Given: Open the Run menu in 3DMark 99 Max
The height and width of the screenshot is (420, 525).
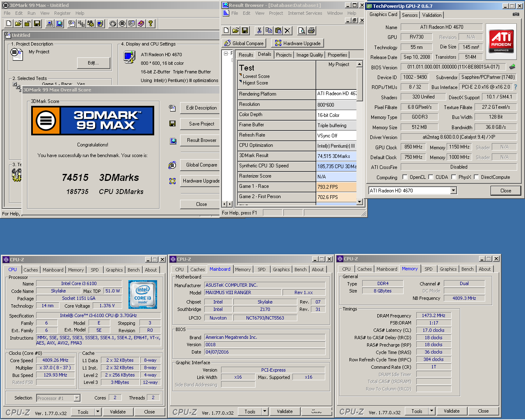Looking at the screenshot, I should coord(32,13).
